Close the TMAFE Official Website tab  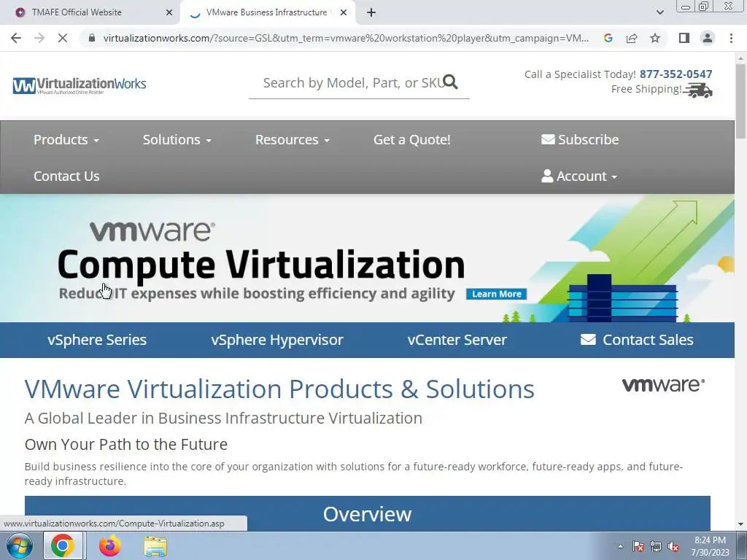(169, 12)
